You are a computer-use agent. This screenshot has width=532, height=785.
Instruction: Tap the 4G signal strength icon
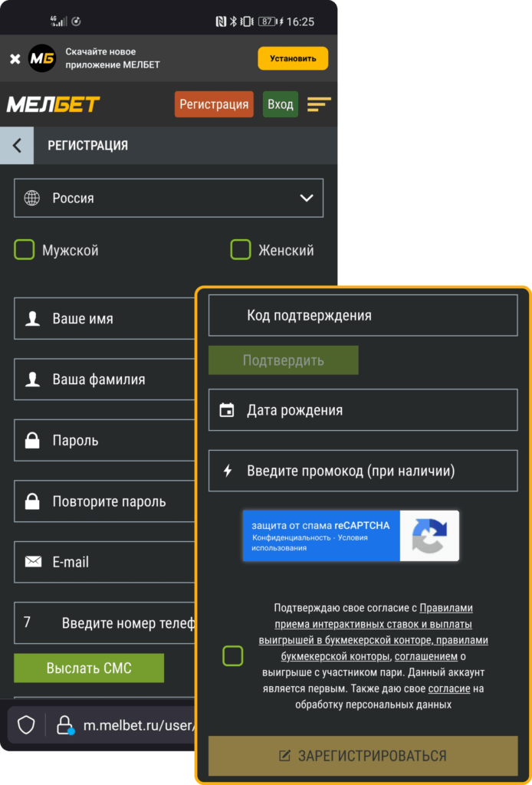click(x=58, y=21)
